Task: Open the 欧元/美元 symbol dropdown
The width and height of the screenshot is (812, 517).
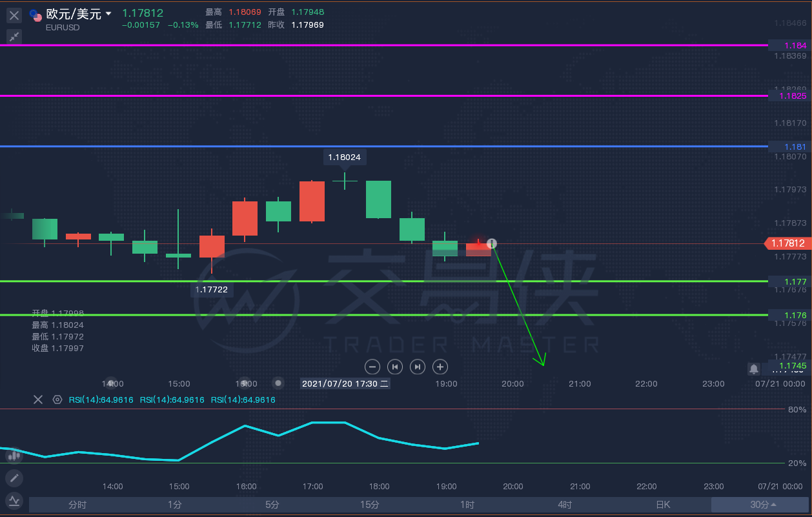Action: click(108, 14)
